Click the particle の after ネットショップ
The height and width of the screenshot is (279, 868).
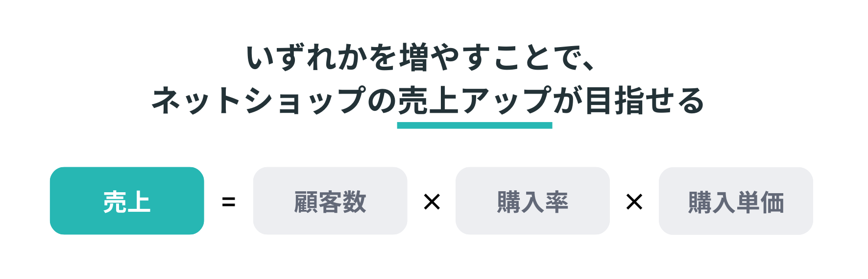382,101
